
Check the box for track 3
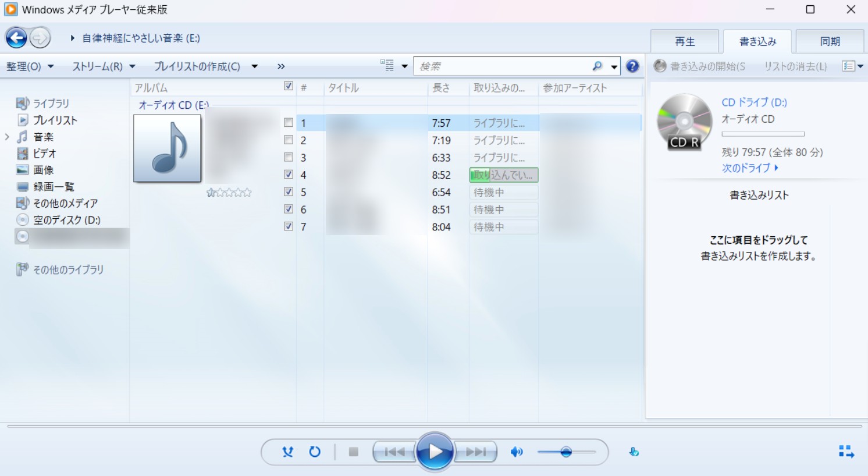(289, 157)
